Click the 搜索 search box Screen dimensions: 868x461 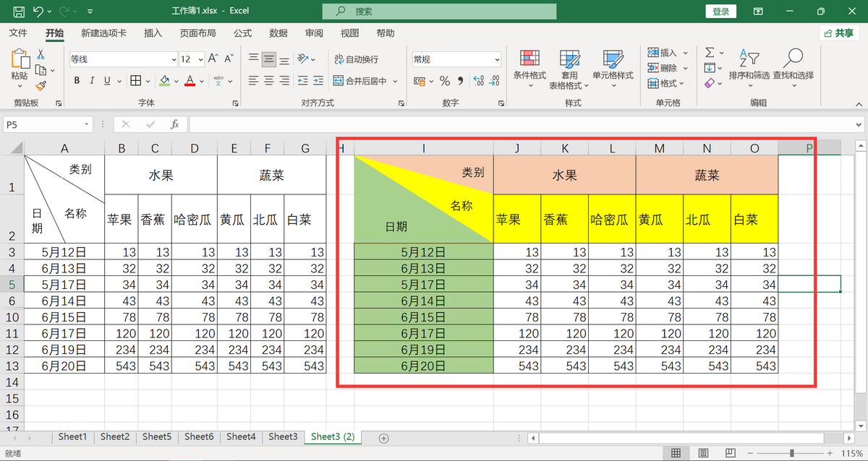pos(440,12)
